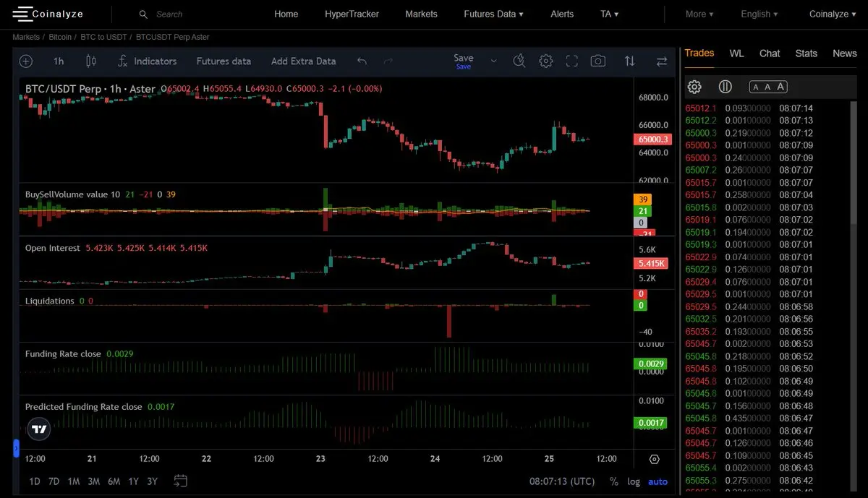Screen dimensions: 868x498
Task: Open trades panel settings gear
Action: click(694, 87)
